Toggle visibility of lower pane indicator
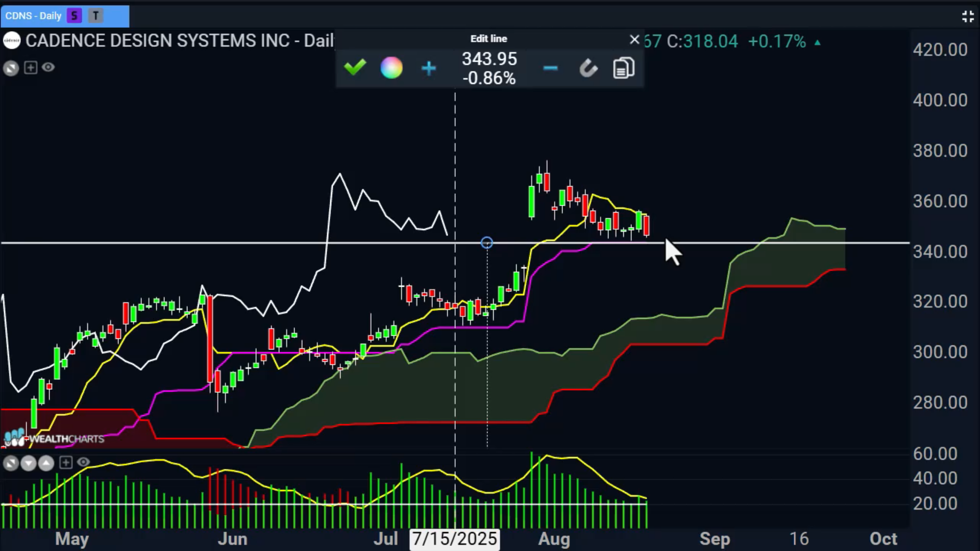980x551 pixels. click(84, 462)
